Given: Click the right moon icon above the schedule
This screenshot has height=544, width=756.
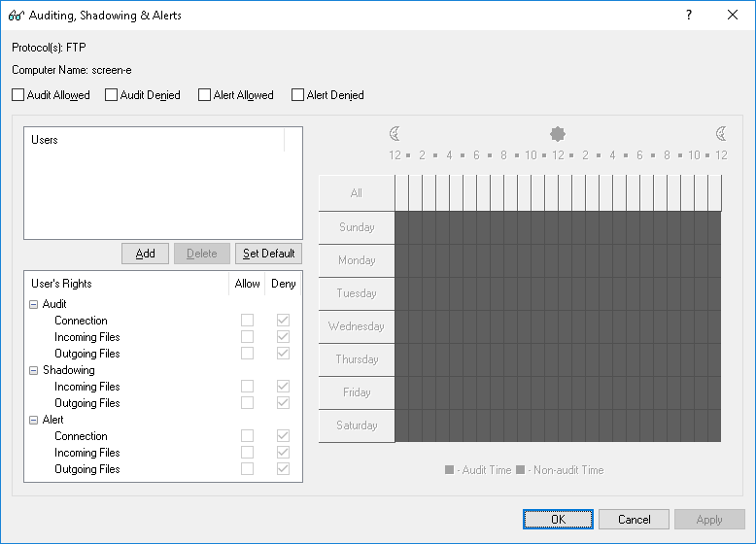Looking at the screenshot, I should click(x=721, y=134).
